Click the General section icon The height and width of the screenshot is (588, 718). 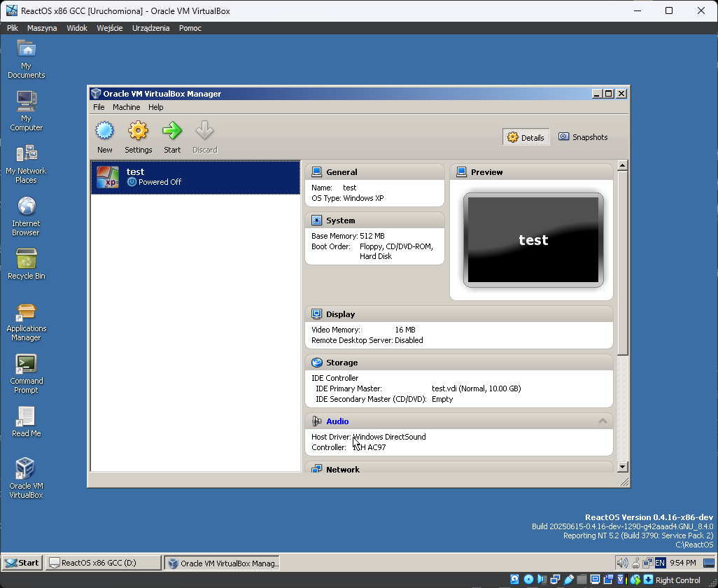(x=316, y=171)
